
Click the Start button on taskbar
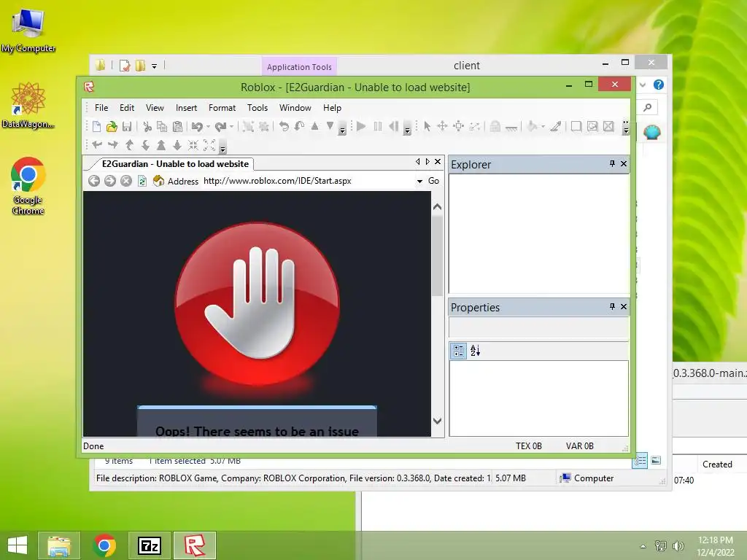[18, 545]
